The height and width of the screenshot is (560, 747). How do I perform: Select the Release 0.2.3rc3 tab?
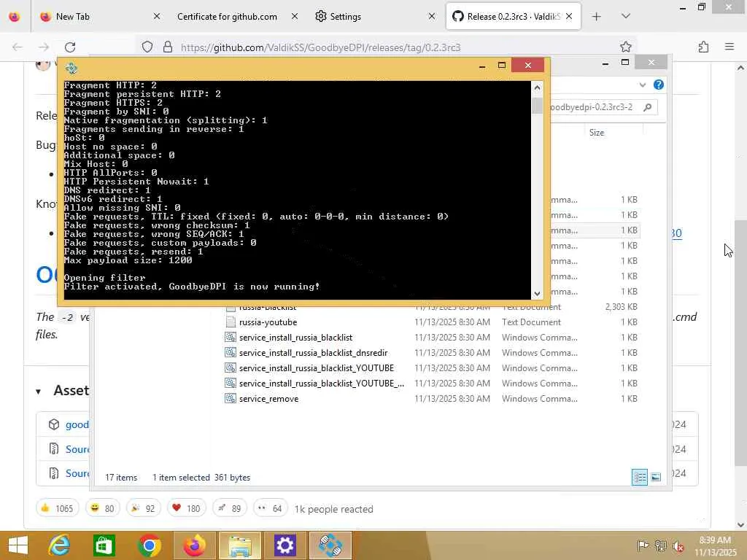tap(513, 17)
